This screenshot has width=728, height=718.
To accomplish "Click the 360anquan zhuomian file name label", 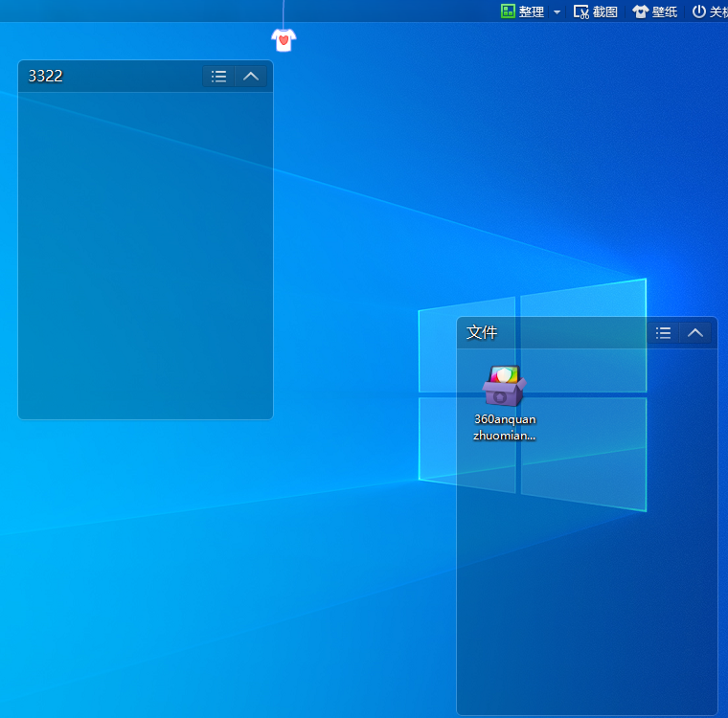I will 505,427.
